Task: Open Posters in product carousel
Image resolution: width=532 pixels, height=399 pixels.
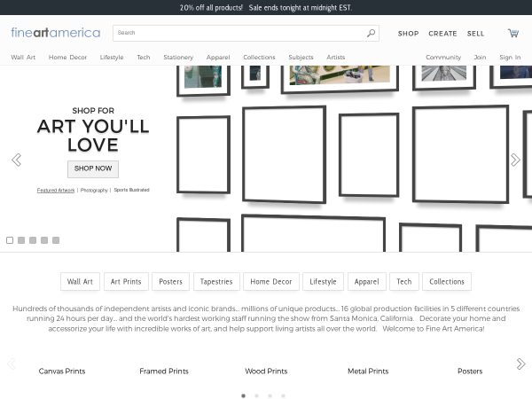Action: click(470, 372)
